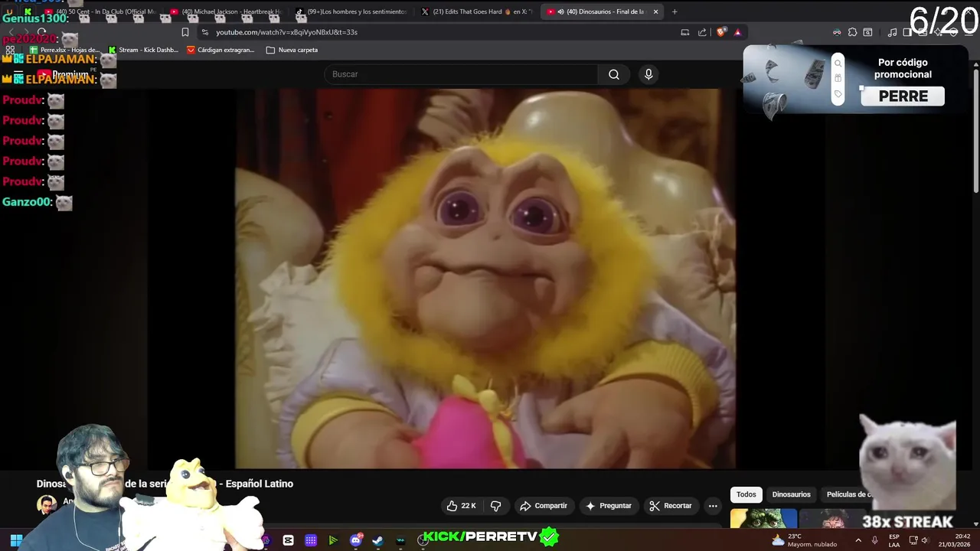This screenshot has height=551, width=980.
Task: Select the Todos filter chip
Action: pyautogui.click(x=746, y=494)
